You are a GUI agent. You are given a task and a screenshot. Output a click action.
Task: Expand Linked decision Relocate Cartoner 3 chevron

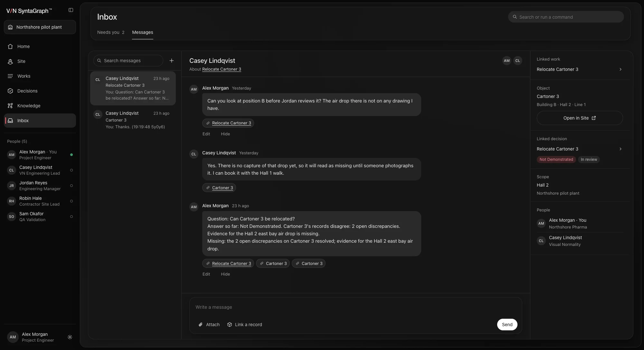click(620, 149)
